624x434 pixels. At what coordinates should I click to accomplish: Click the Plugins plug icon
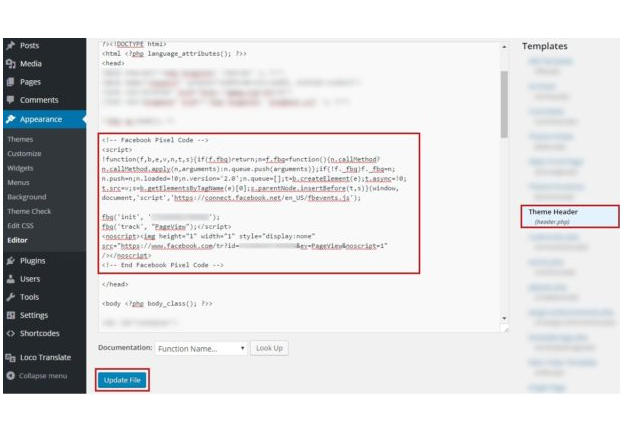tap(11, 261)
